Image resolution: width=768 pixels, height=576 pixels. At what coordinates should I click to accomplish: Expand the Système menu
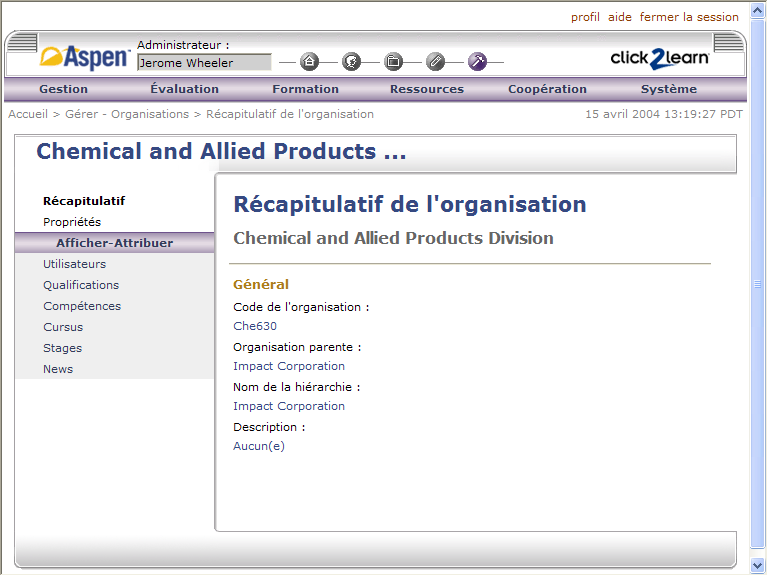[669, 89]
